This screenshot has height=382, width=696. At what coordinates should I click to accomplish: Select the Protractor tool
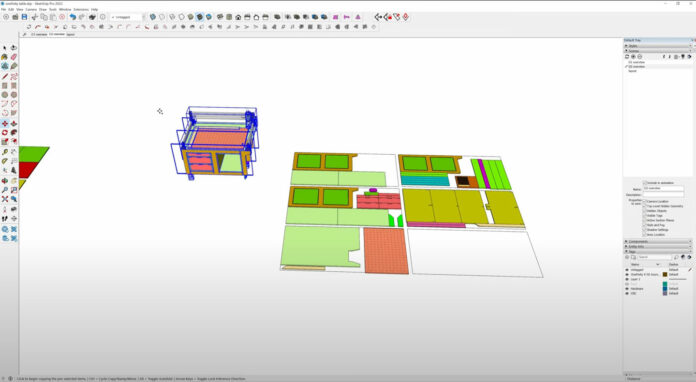tap(5, 161)
